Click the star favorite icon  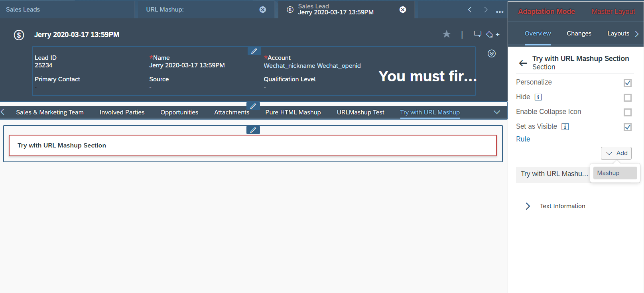point(447,34)
